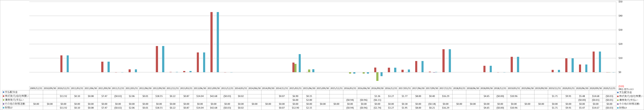Click $7.47 in the 株式発行/自社株買い row
The width and height of the screenshot is (644, 110).
pyautogui.click(x=104, y=96)
